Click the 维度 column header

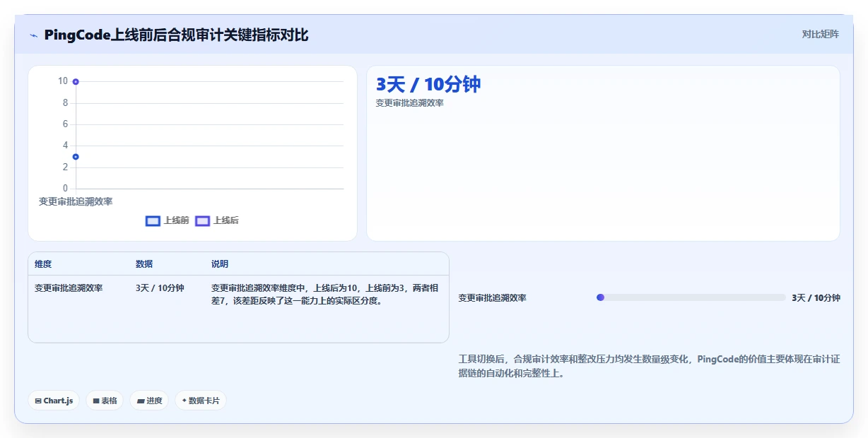tap(43, 264)
